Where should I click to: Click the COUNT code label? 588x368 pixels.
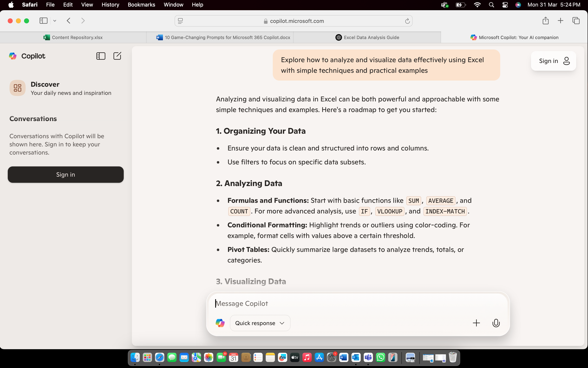click(x=239, y=211)
